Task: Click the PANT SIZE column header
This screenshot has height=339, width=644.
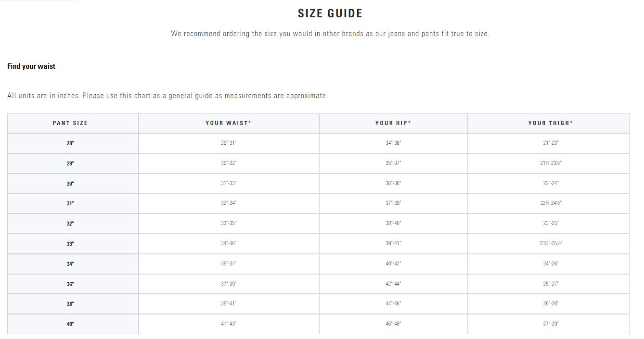Action: tap(70, 123)
